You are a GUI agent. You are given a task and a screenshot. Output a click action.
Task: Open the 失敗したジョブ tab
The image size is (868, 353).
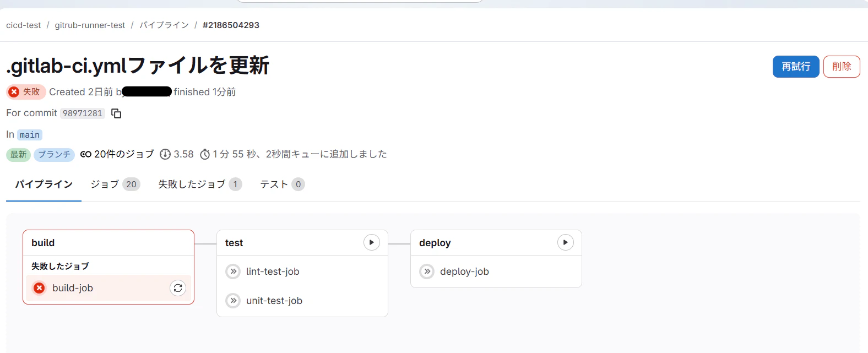click(200, 184)
